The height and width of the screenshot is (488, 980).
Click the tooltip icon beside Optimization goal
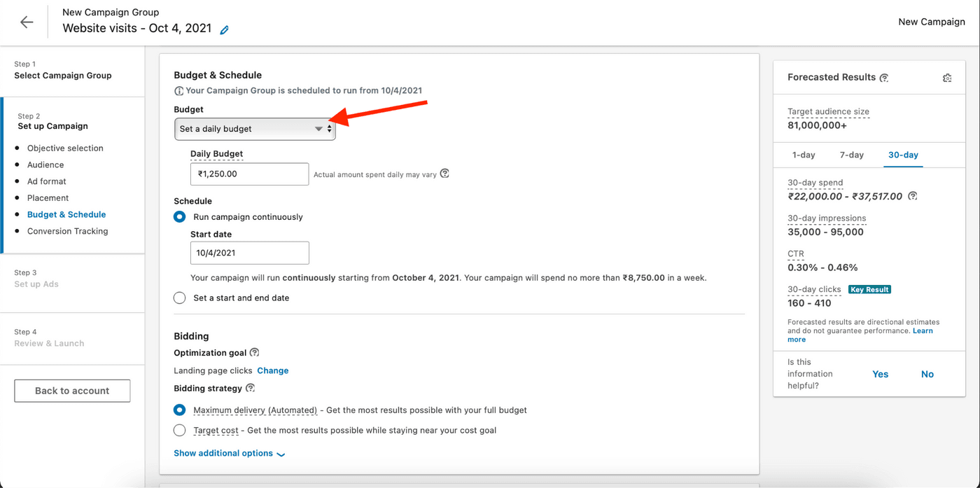253,352
